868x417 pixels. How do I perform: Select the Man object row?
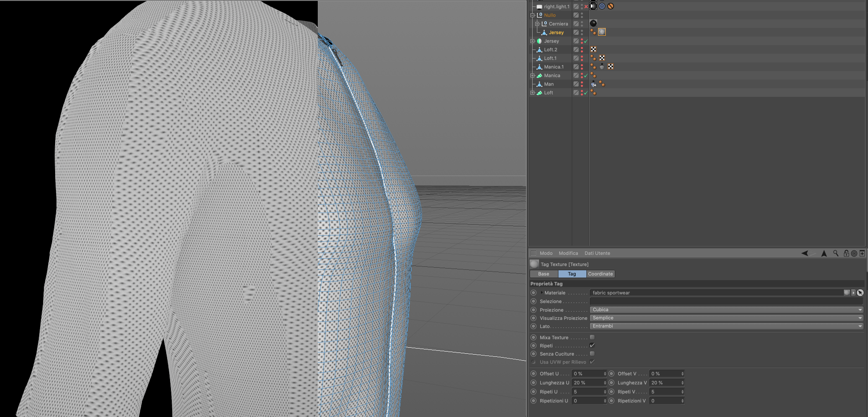click(549, 84)
